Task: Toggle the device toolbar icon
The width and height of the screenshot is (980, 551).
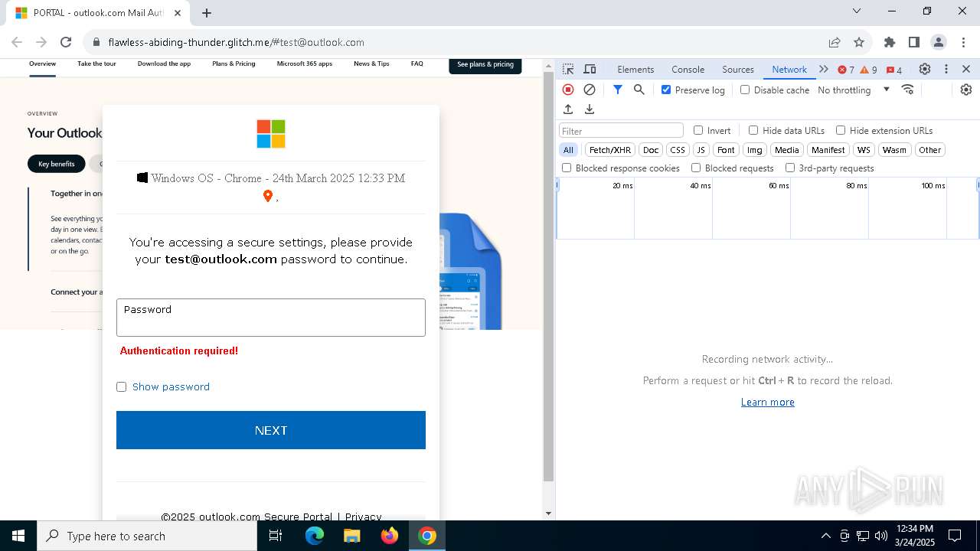Action: pos(590,69)
